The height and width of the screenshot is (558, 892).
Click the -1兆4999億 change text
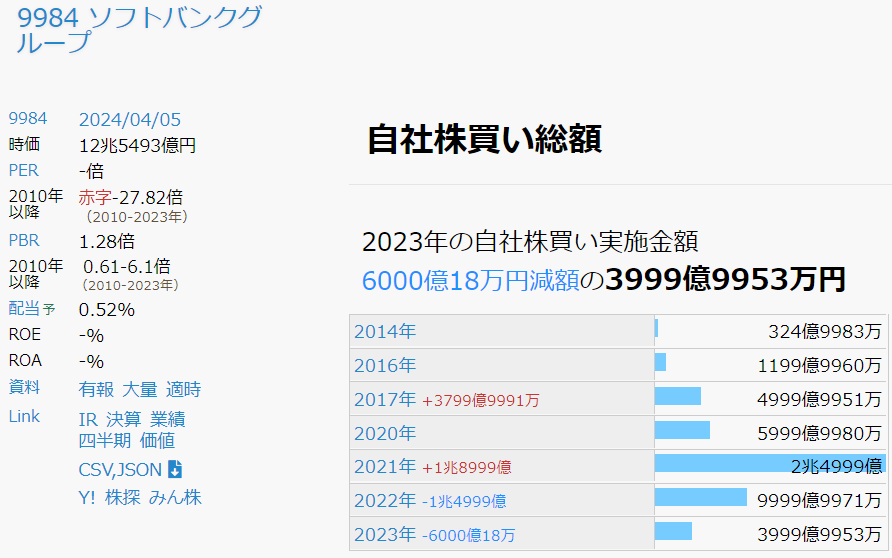(464, 502)
